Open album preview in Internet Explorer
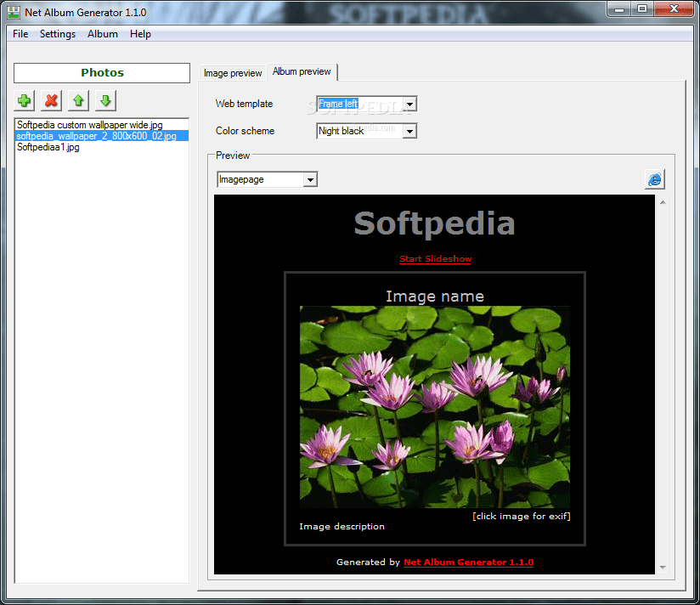700x605 pixels. tap(654, 179)
